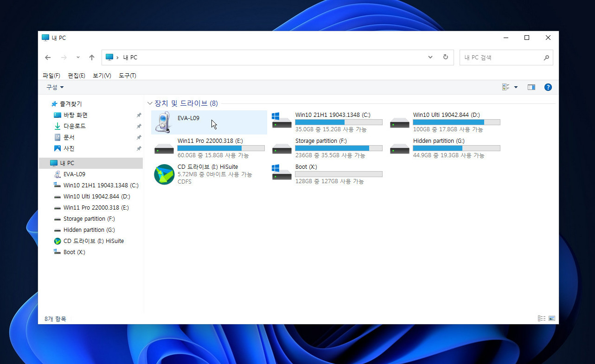Select Storage partition (F:) drive icon
The width and height of the screenshot is (595, 364).
pos(282,149)
